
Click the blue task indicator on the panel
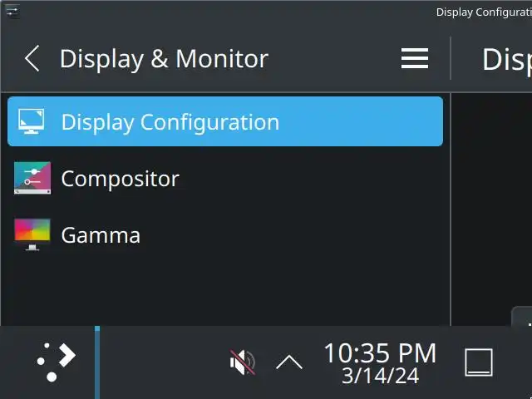point(97,362)
